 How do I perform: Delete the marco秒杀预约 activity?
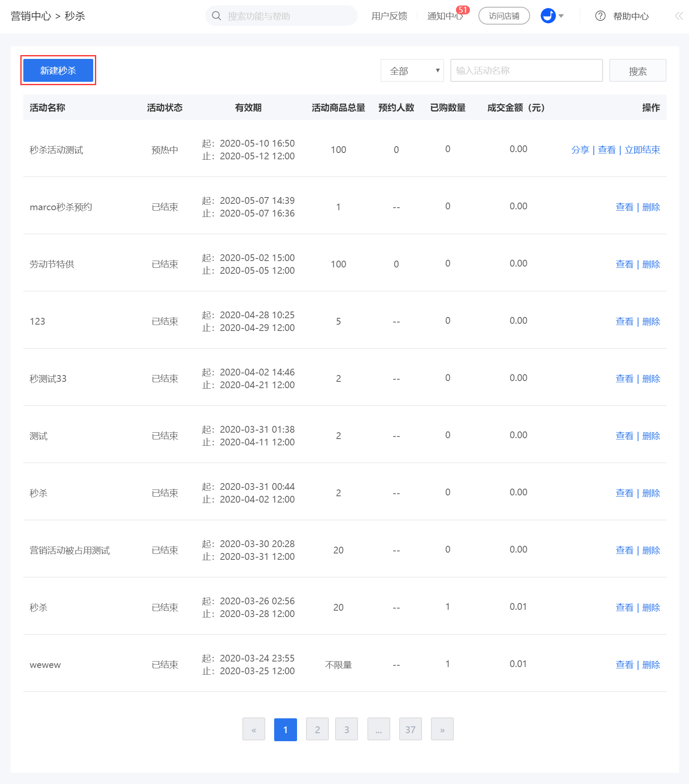(651, 207)
